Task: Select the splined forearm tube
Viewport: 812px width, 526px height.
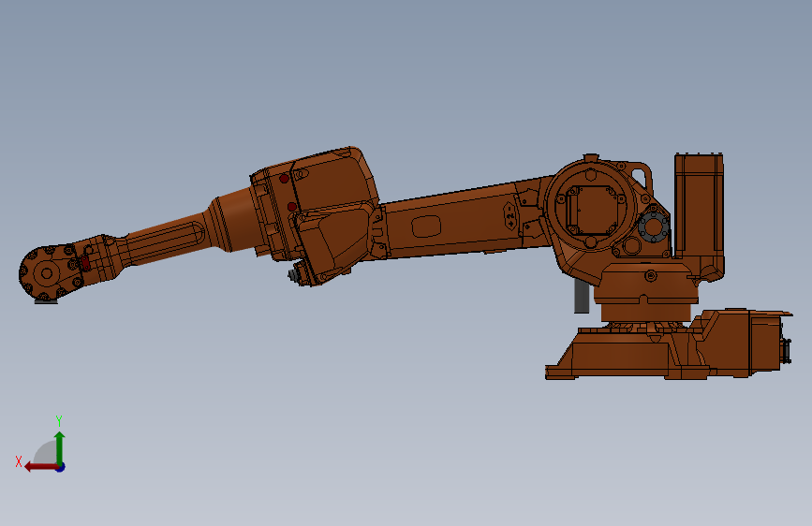Action: click(166, 241)
